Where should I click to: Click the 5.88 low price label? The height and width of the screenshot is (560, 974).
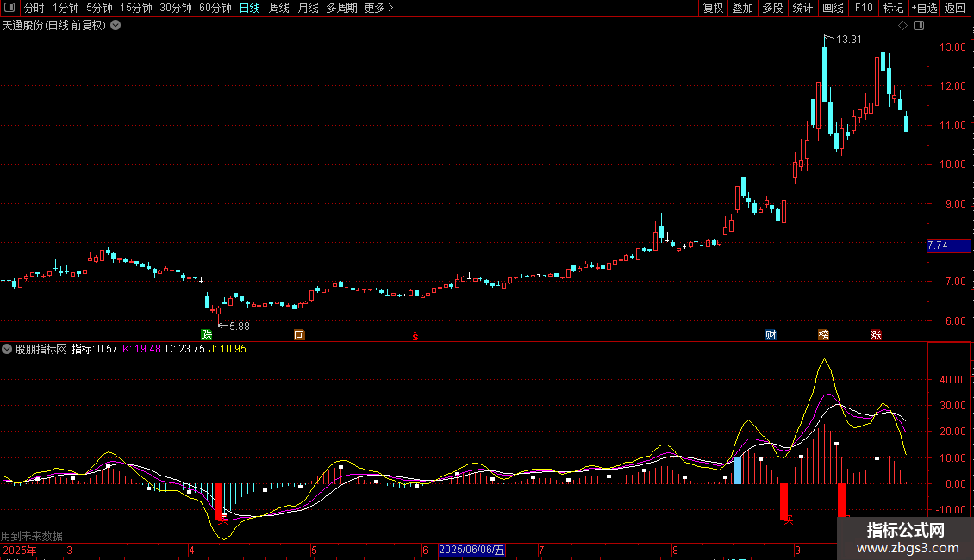tap(239, 326)
